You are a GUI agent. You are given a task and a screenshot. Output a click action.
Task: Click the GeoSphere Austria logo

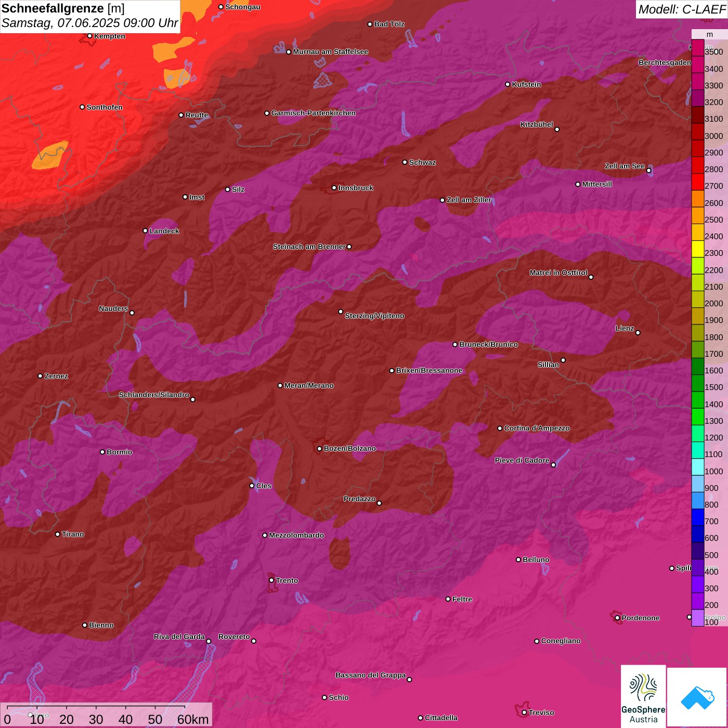(x=643, y=696)
